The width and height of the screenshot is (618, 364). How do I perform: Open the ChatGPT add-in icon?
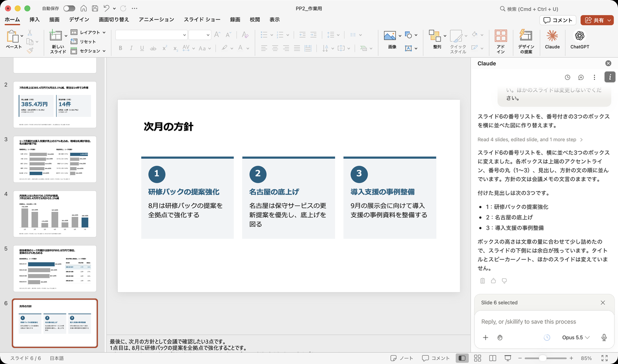point(580,40)
